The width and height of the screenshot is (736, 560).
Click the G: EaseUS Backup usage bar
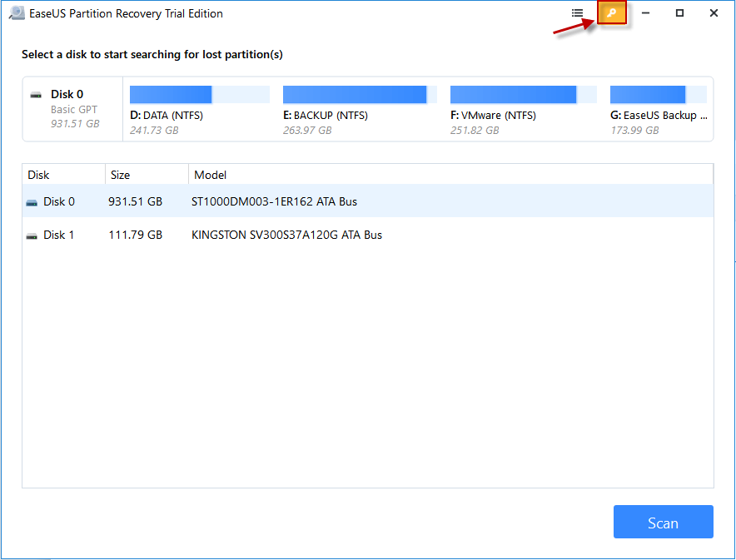[659, 94]
